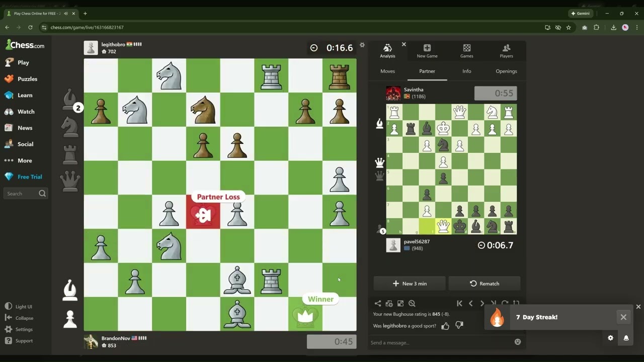Click the add-to-collection icon beside share
The image size is (644, 362).
click(x=389, y=303)
